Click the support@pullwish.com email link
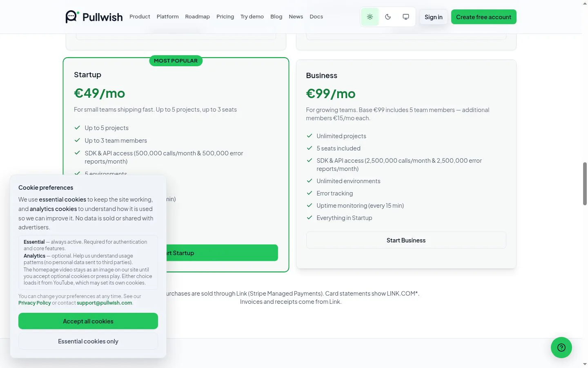Image resolution: width=588 pixels, height=368 pixels. tap(105, 303)
